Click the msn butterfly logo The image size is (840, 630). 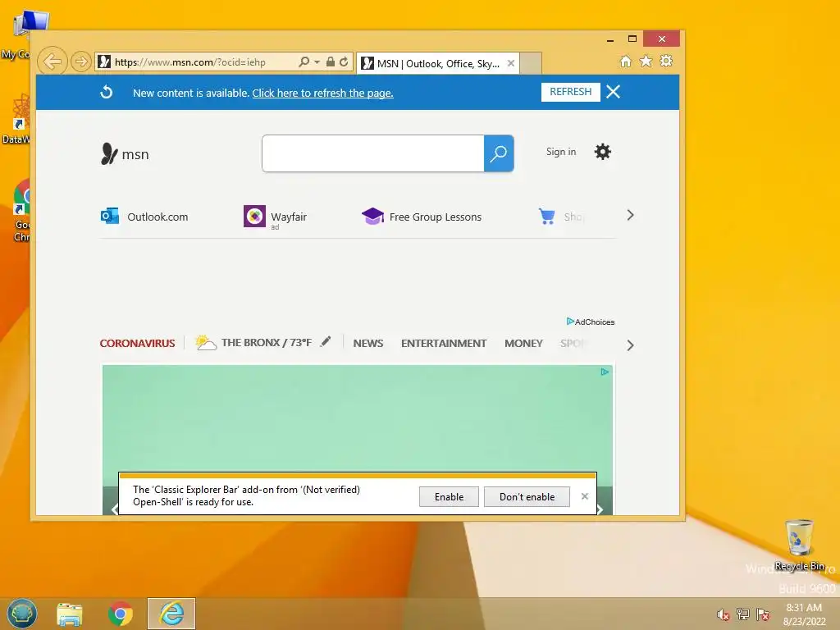125,153
